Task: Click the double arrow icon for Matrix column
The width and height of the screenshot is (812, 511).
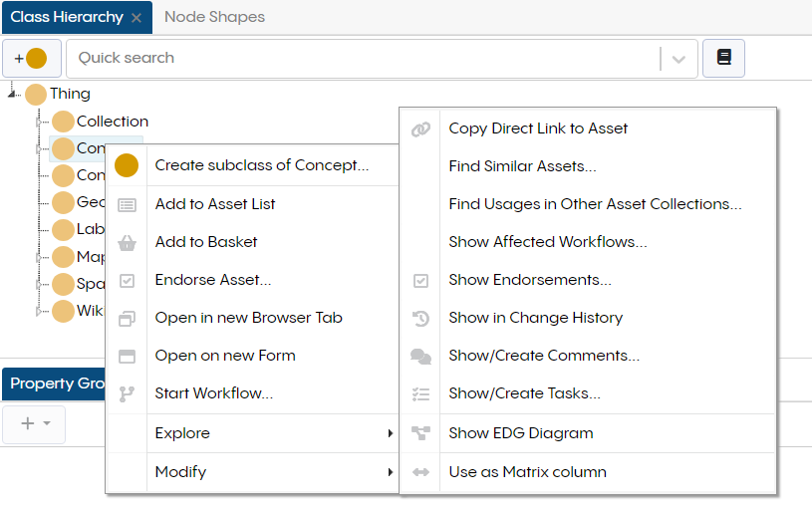Action: 420,472
